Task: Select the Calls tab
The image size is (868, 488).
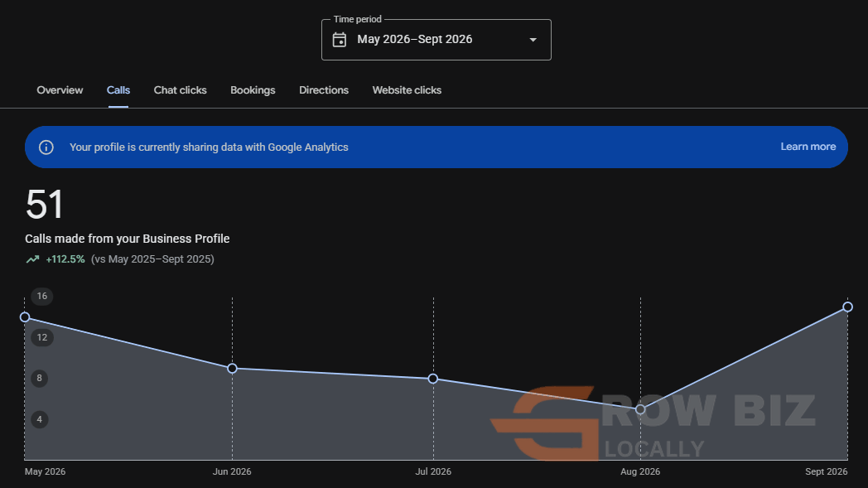Action: 118,90
